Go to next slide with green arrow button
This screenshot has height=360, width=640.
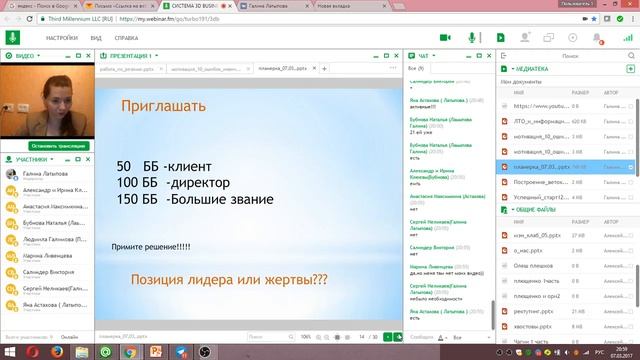pos(387,337)
